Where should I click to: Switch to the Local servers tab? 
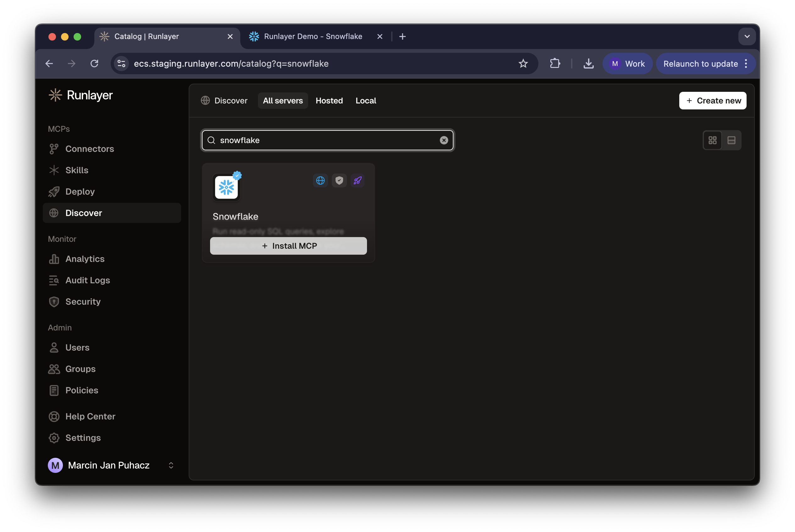click(365, 100)
